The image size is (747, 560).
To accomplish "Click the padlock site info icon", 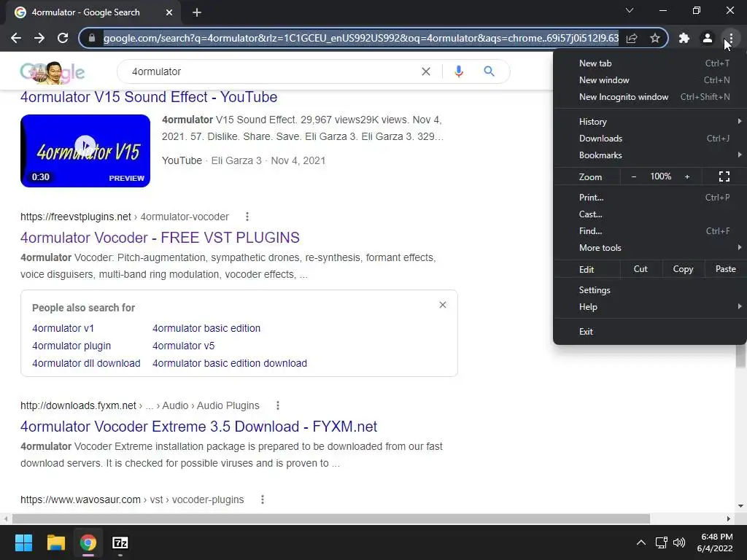I will tap(92, 38).
